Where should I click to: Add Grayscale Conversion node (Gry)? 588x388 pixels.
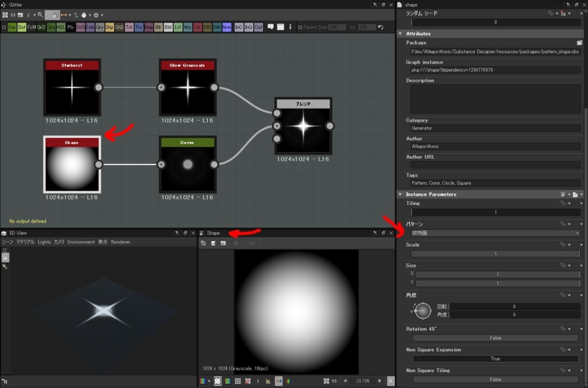point(100,28)
